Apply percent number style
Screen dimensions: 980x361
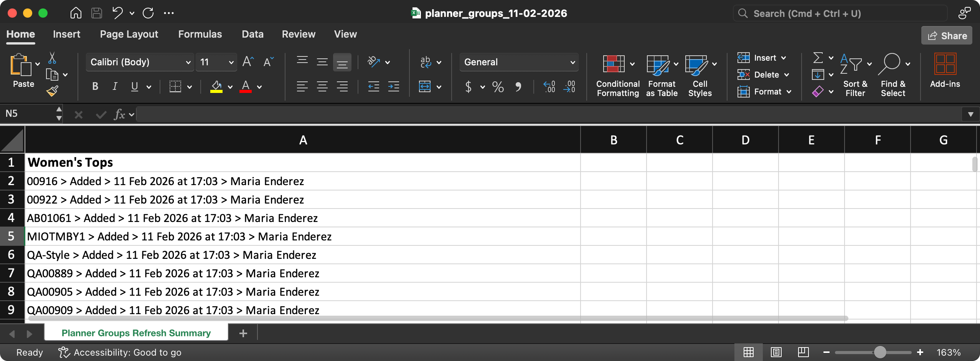[498, 87]
